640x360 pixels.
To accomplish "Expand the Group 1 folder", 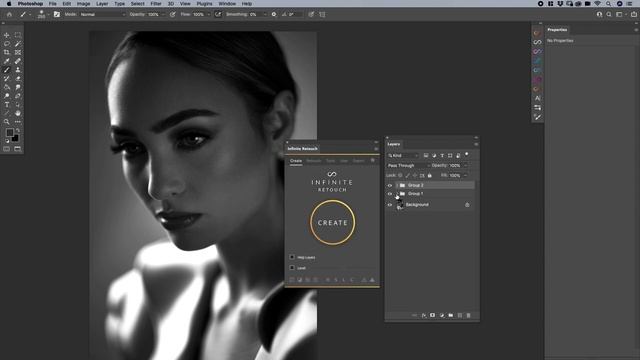I will point(397,194).
